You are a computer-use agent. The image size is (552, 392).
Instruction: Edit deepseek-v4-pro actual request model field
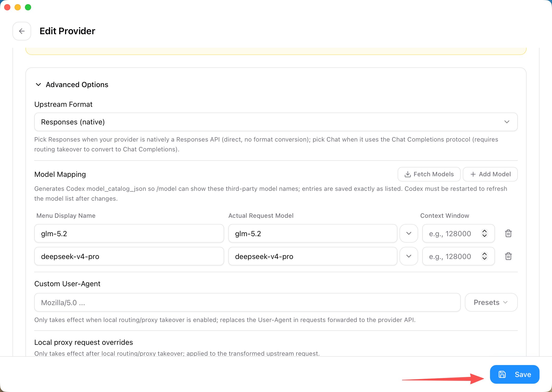tap(313, 256)
